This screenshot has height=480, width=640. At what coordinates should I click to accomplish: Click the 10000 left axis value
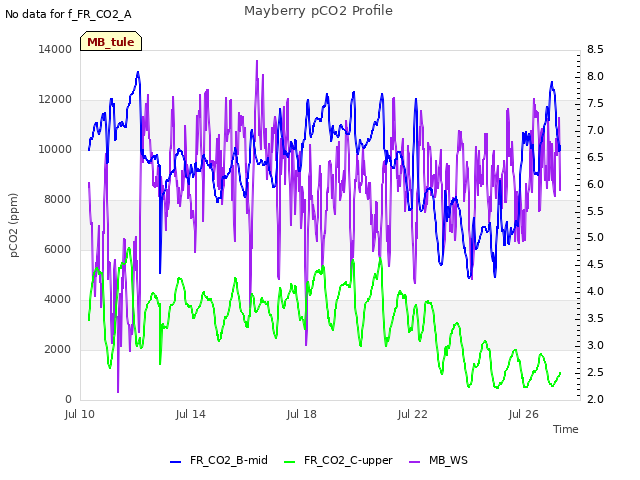coord(55,149)
